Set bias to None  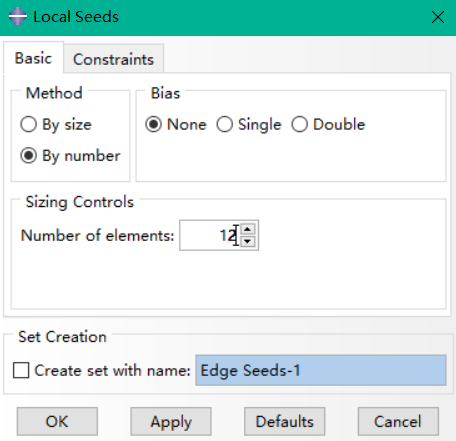tap(153, 125)
